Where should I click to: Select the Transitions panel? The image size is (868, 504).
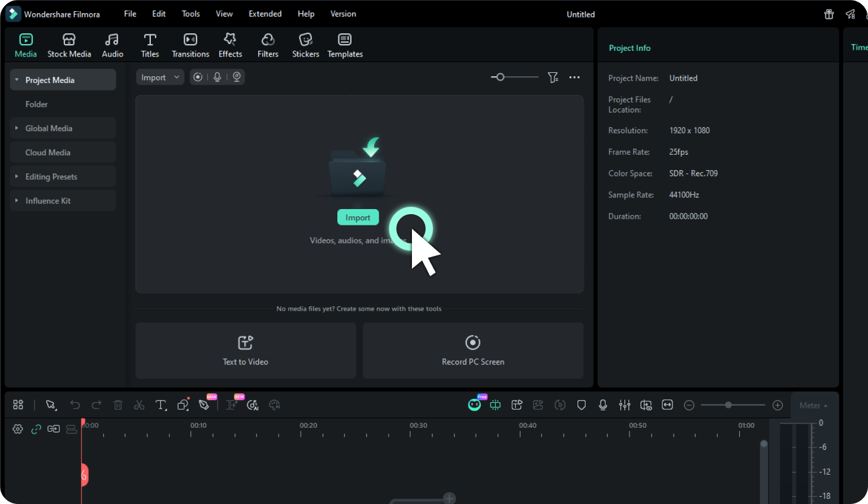[190, 45]
